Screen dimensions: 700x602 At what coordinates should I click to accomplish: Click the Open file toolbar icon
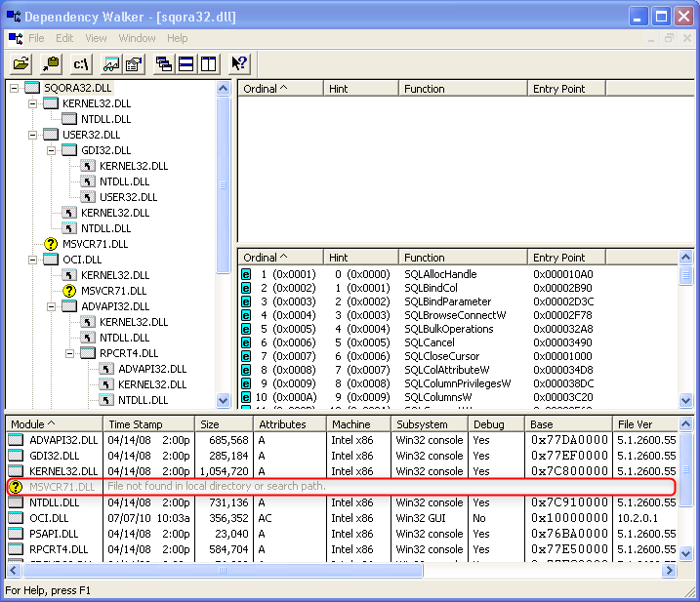[x=21, y=64]
